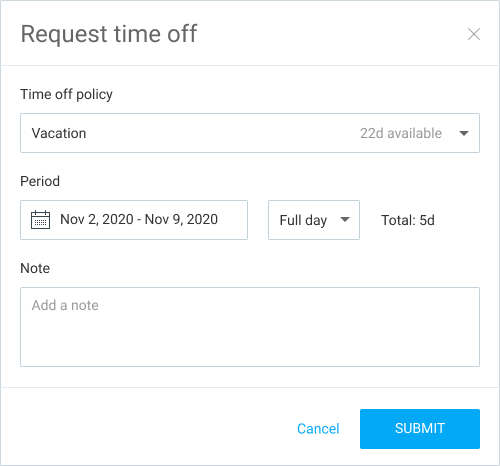Cancel the time off request
The image size is (500, 466).
318,429
